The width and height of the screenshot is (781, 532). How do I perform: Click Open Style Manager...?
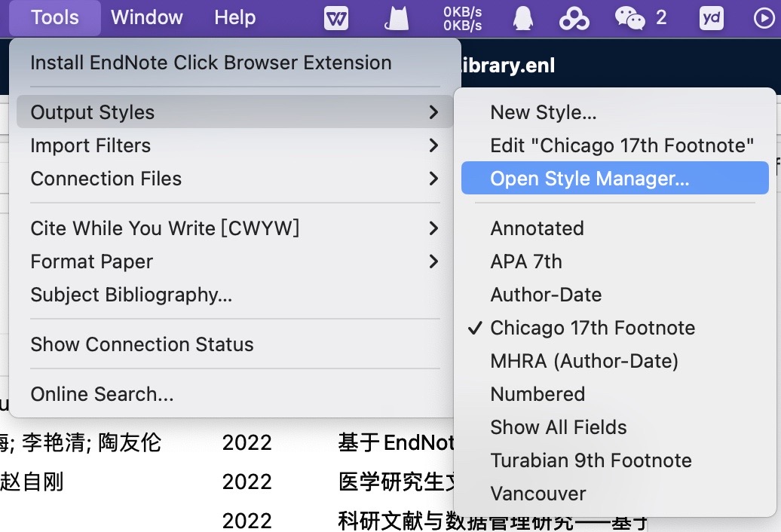pyautogui.click(x=590, y=179)
